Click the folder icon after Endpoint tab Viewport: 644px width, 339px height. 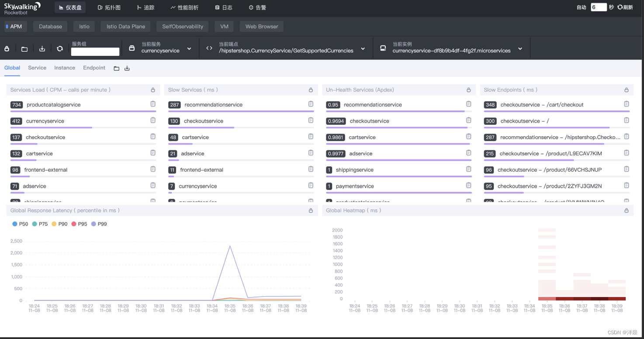tap(117, 68)
